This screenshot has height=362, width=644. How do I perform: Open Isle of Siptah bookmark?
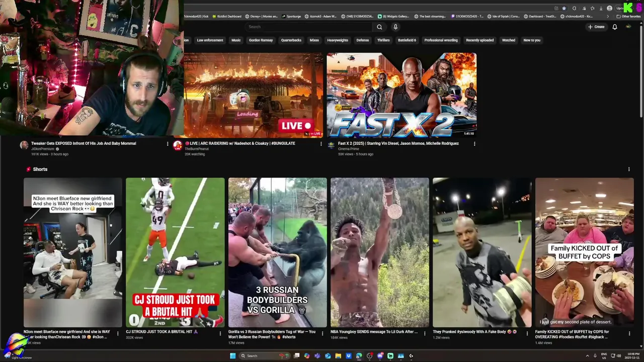(x=503, y=16)
